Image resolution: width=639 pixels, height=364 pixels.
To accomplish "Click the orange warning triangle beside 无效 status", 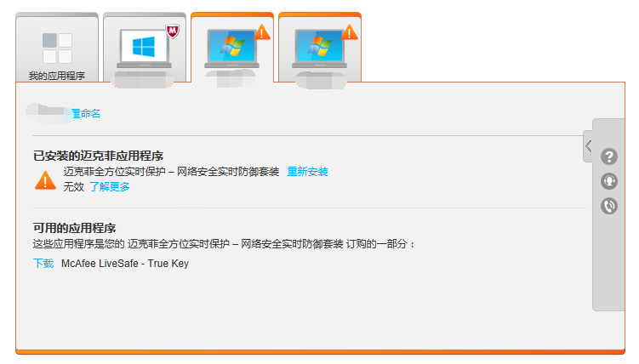I will (45, 180).
